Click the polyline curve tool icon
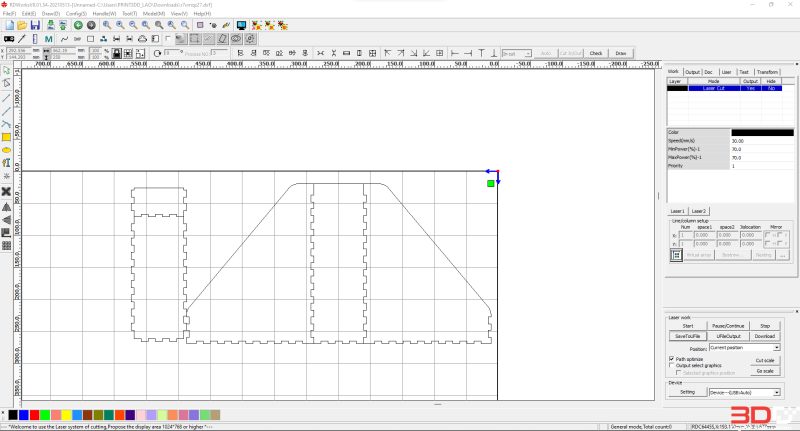 (64, 39)
